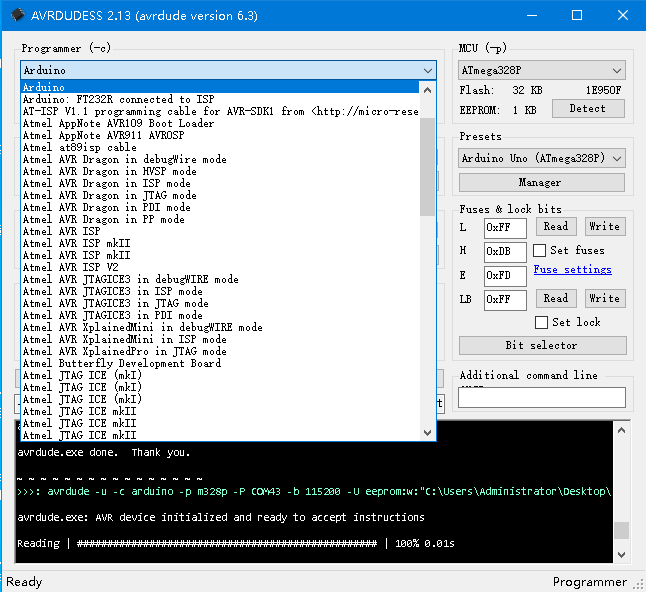Image resolution: width=646 pixels, height=592 pixels.
Task: Open the Presets Arduino Uno dropdown
Action: pos(541,158)
